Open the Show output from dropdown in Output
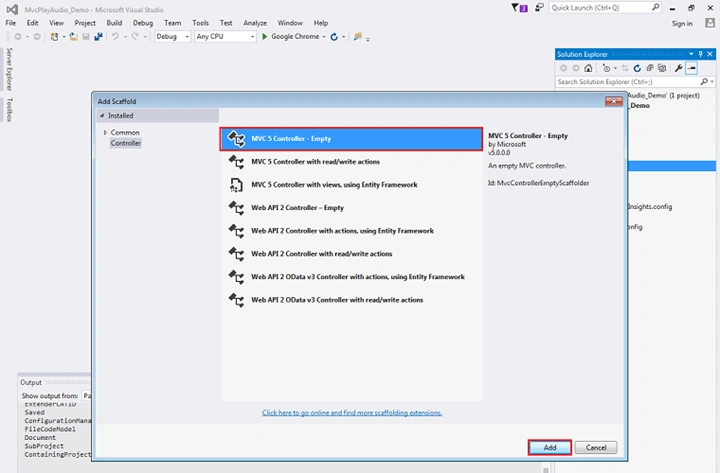 pos(87,395)
